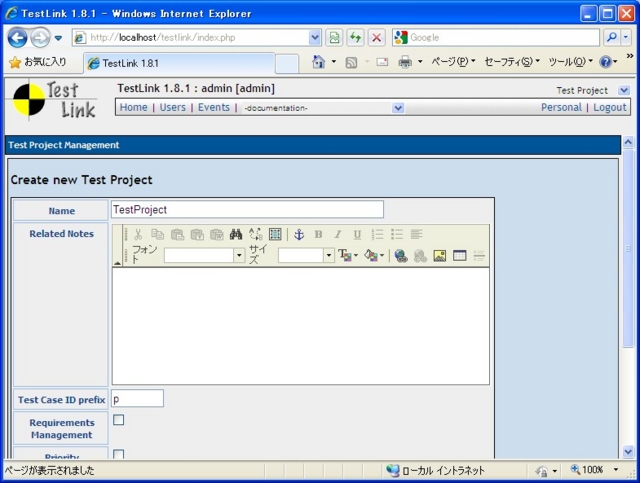The image size is (640, 483).
Task: Open the font size dropdown
Action: point(329,256)
